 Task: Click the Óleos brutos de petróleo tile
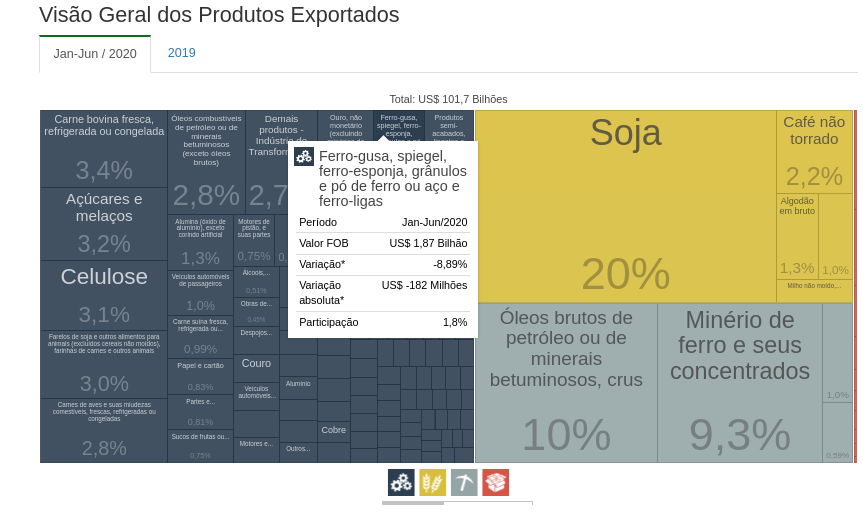coord(566,382)
